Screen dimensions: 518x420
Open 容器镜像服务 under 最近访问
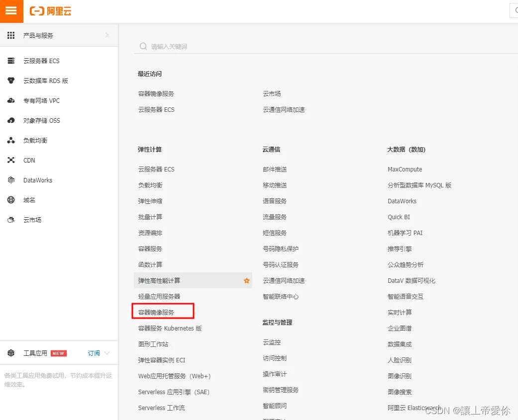coord(156,94)
